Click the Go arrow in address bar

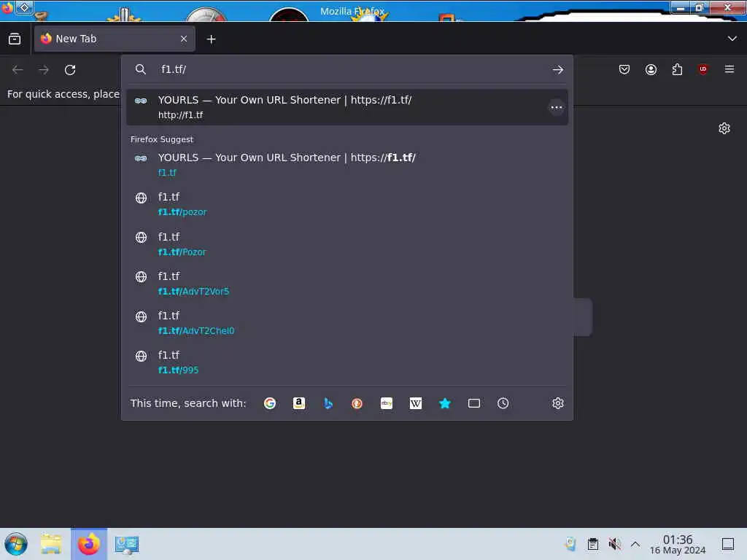(558, 69)
